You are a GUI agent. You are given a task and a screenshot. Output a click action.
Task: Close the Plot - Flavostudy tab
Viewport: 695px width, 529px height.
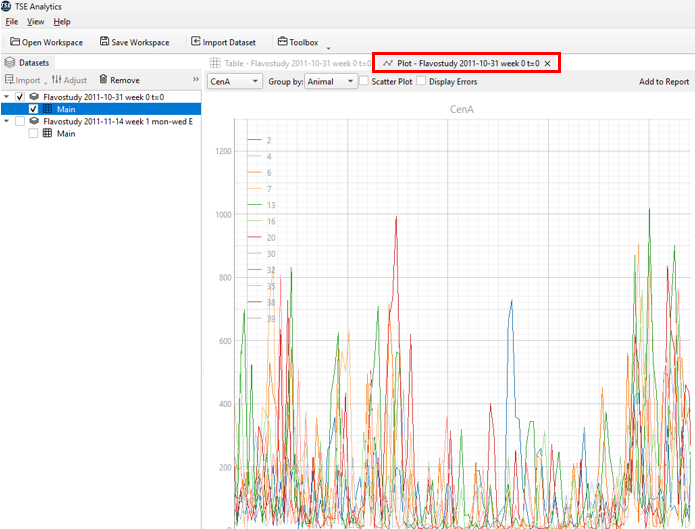click(547, 63)
